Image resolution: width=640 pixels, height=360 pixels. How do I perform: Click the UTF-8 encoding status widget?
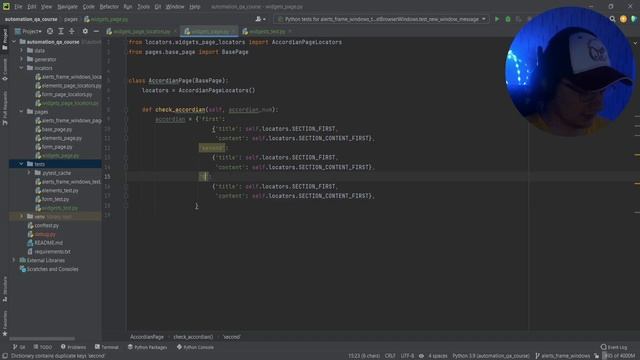coord(407,356)
